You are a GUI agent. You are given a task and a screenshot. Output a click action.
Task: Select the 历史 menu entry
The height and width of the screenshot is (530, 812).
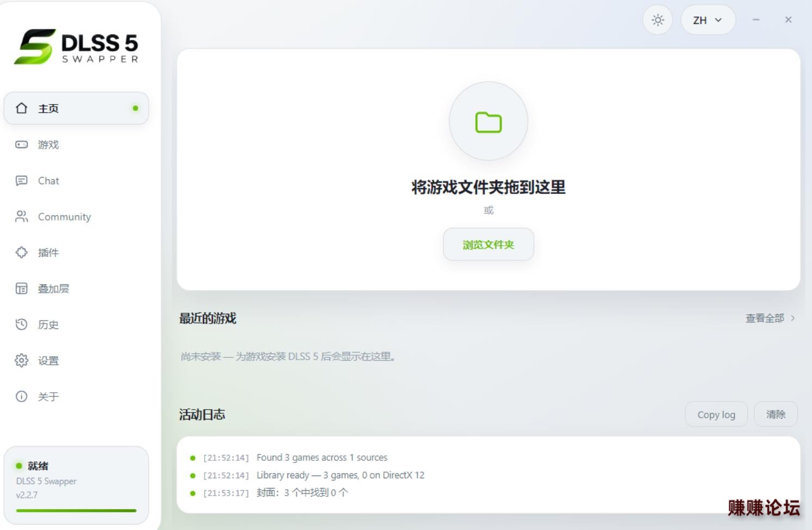click(x=48, y=324)
